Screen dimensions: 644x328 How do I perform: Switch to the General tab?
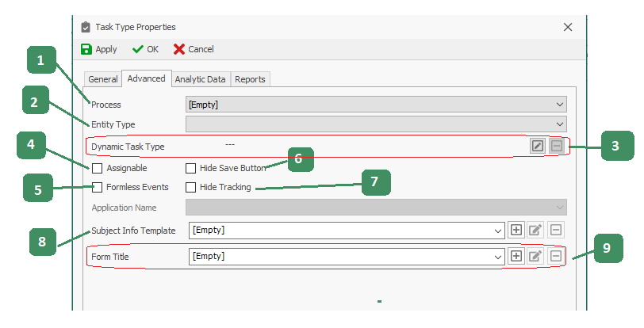(x=103, y=79)
